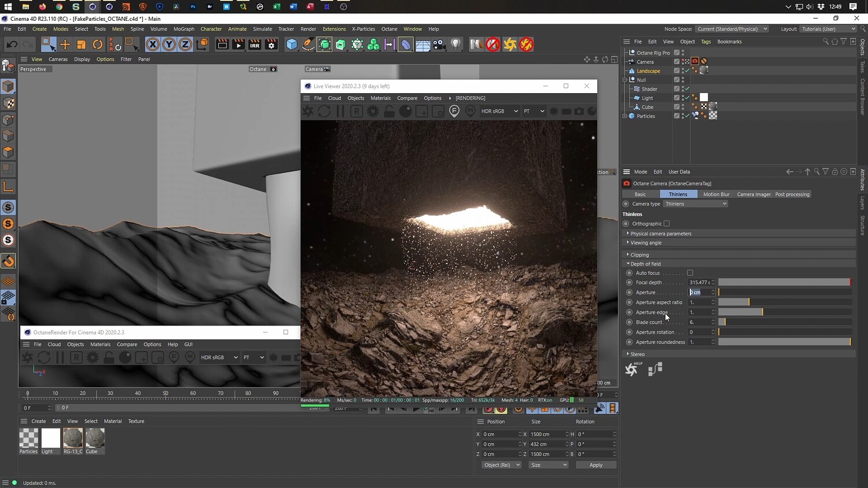Open the MoGraph menu

(184, 29)
